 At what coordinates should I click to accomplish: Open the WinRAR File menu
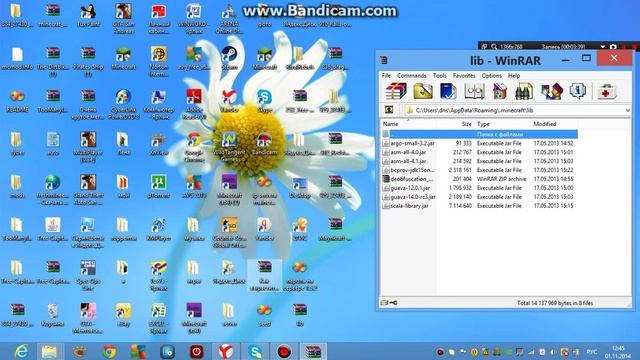tap(386, 76)
